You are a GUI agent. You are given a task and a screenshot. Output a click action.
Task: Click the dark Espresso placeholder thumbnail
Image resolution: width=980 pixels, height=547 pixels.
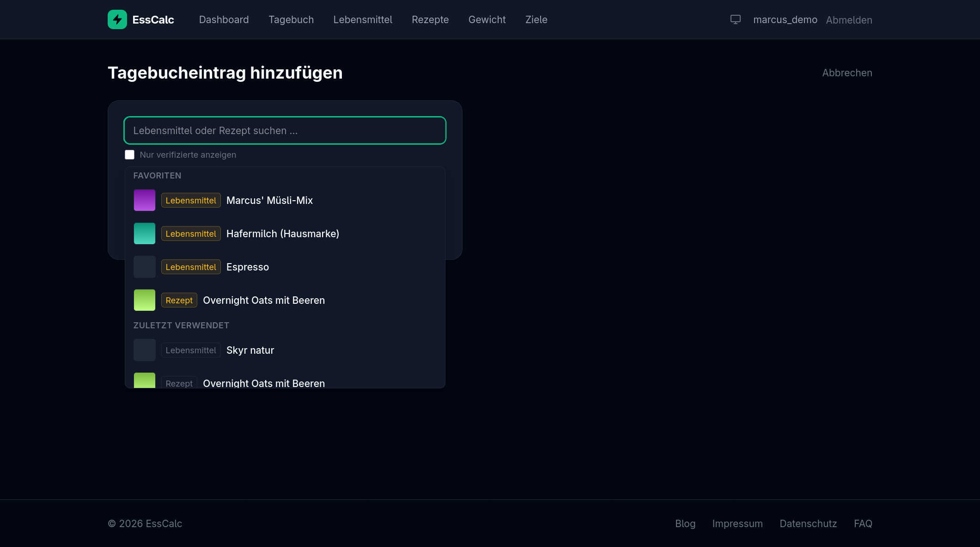145,267
